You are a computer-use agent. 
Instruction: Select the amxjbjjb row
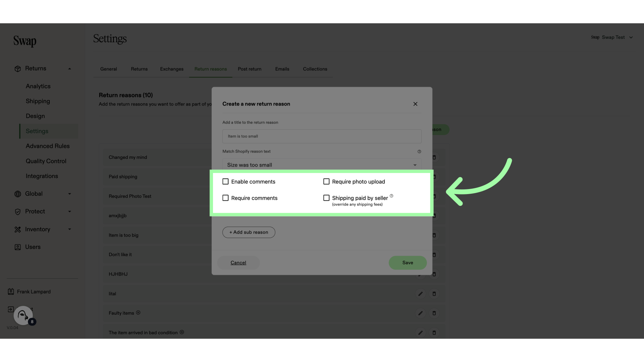pos(157,216)
